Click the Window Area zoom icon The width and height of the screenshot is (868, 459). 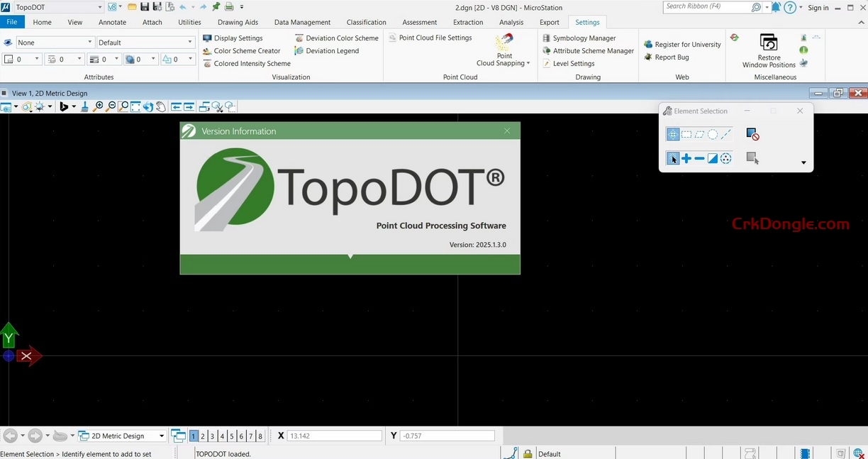click(122, 106)
